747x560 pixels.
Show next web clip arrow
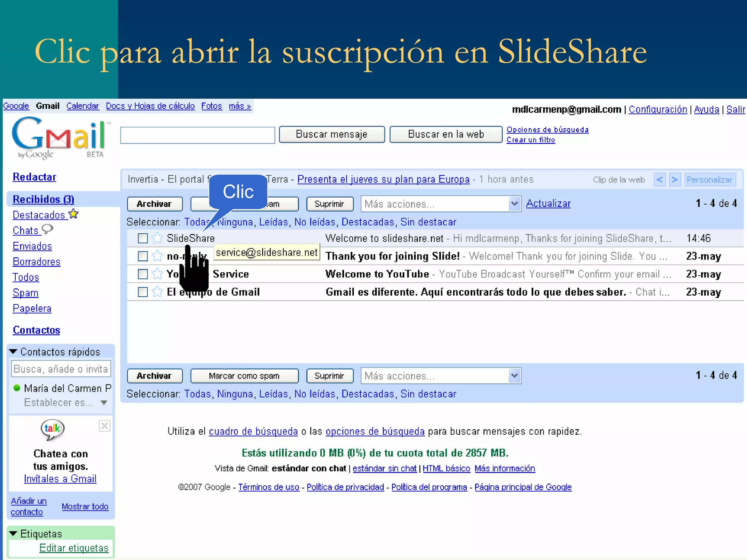click(x=675, y=180)
